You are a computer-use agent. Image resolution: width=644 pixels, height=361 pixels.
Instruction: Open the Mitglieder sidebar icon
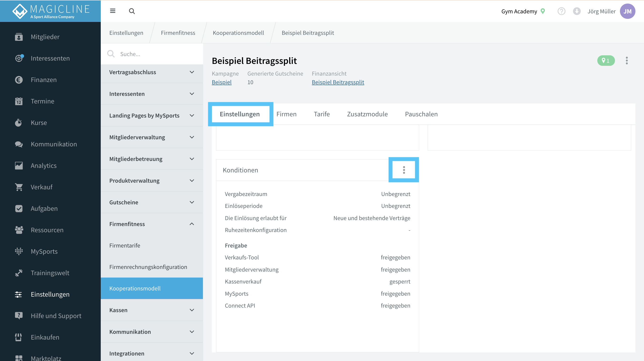(19, 37)
